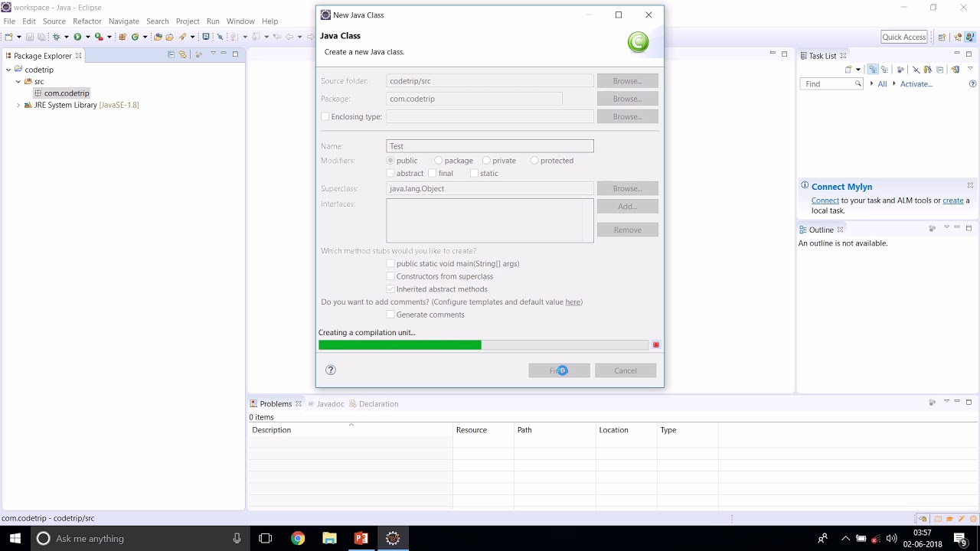Stop the operation with the red button
Image resolution: width=980 pixels, height=551 pixels.
pos(656,345)
